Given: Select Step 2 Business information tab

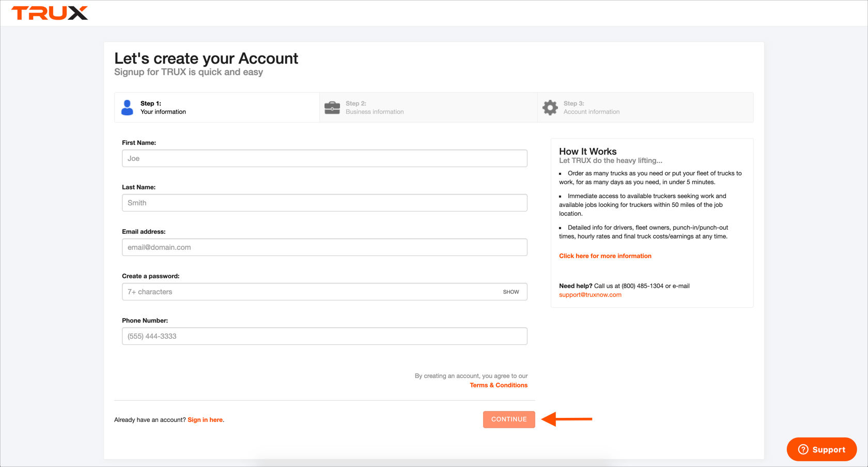Looking at the screenshot, I should click(428, 108).
